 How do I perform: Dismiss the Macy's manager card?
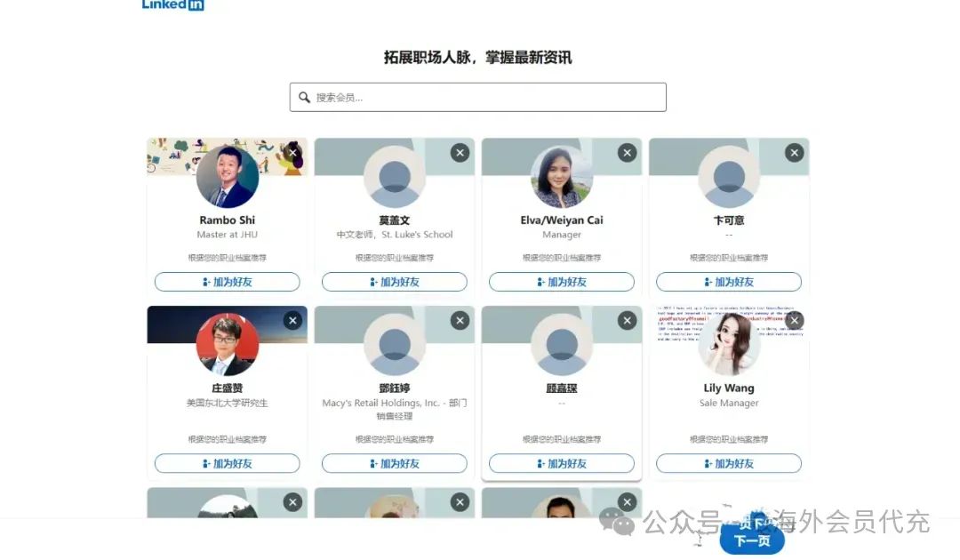[x=460, y=320]
